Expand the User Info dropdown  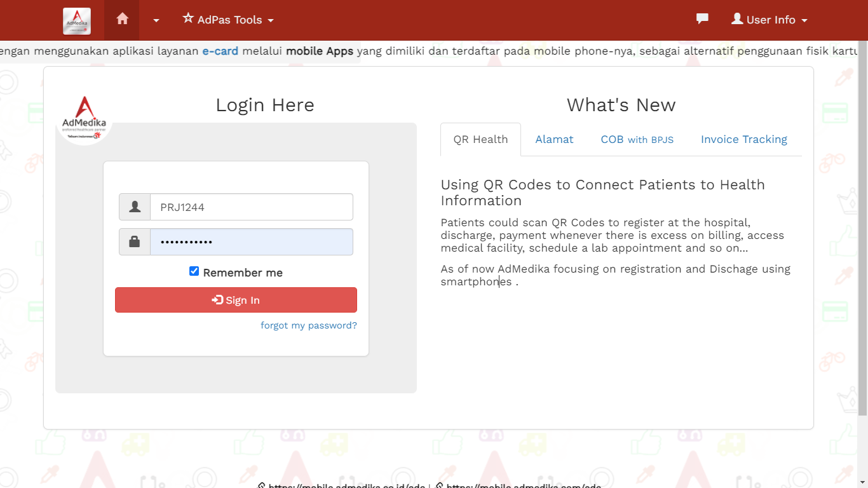pyautogui.click(x=770, y=20)
